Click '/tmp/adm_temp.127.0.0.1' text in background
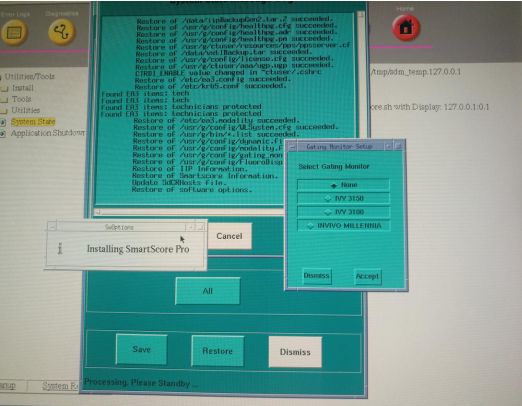Viewport: 522px width, 406px height. [416, 72]
